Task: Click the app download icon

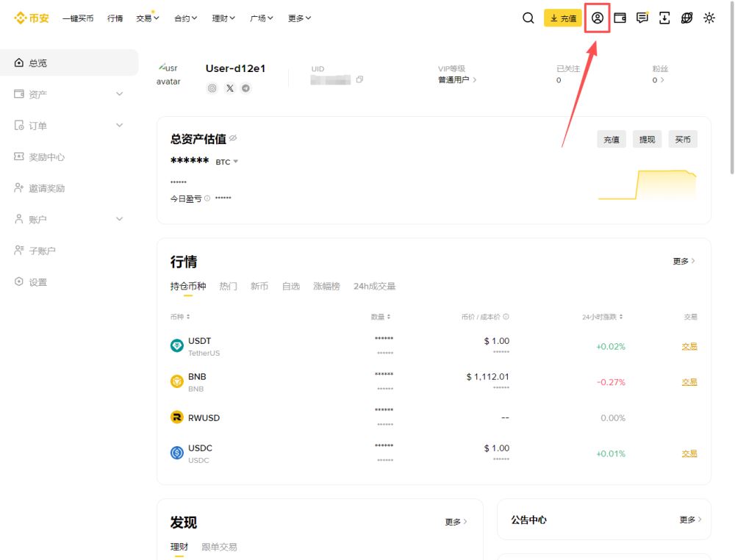Action: click(x=664, y=18)
